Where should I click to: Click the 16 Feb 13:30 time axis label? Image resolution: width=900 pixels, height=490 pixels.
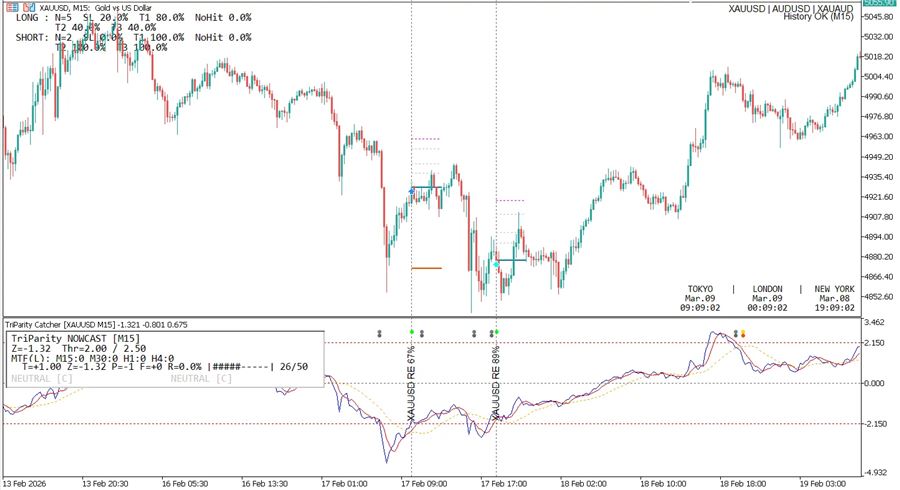[x=265, y=484]
